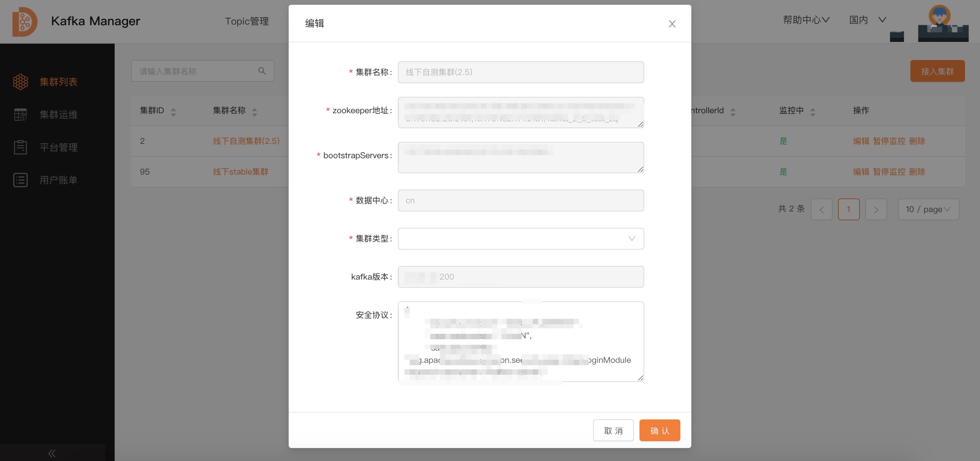Collapse the sidebar with the double-chevron icon
980x461 pixels.
click(52, 453)
